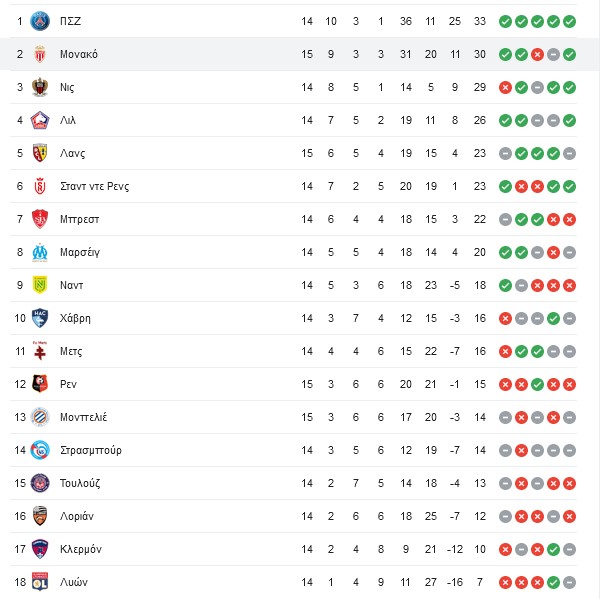Image resolution: width=600 pixels, height=599 pixels.
Task: Click the Λανς team crest
Action: (x=40, y=153)
